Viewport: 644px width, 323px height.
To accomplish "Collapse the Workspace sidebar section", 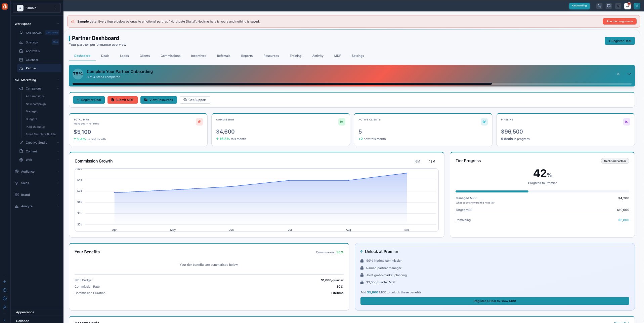I will (x=37, y=24).
